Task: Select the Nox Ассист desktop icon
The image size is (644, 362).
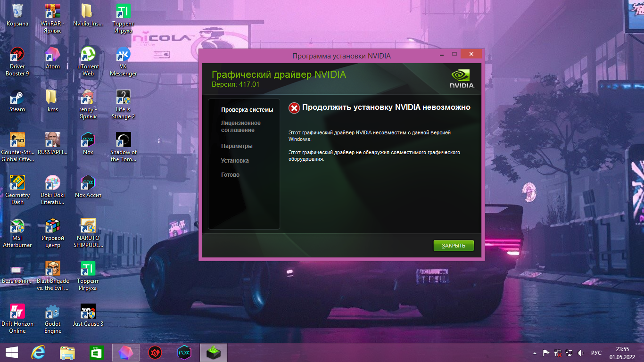Action: [88, 187]
